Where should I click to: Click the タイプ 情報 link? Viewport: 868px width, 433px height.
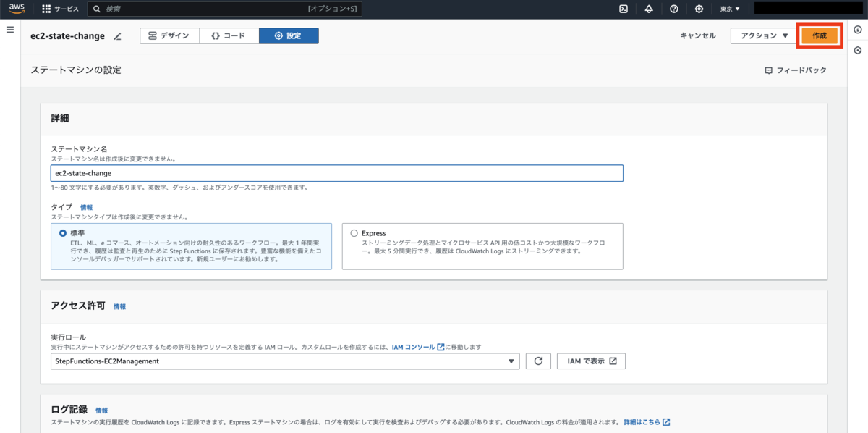click(86, 207)
